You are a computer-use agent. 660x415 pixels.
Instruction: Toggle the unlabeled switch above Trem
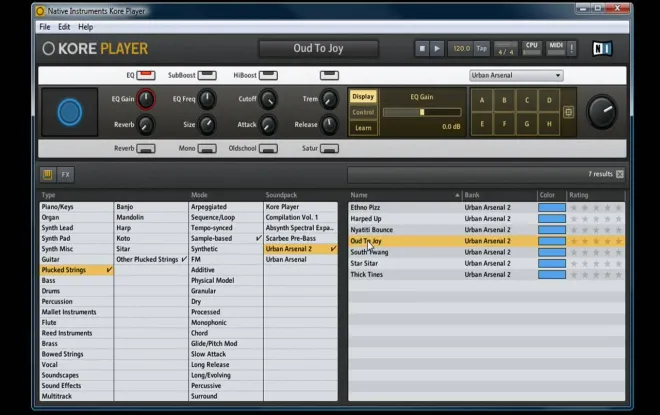(329, 75)
